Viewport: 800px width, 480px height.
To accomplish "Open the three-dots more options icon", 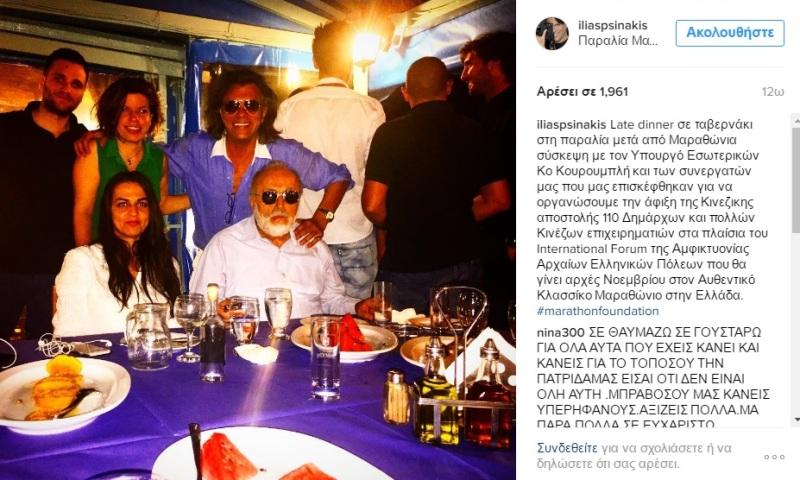I will [774, 457].
